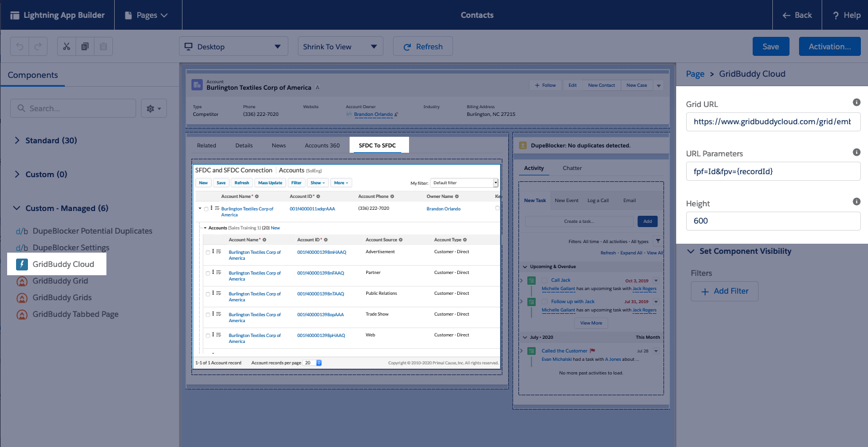This screenshot has height=447, width=868.
Task: Click the Page breadcrumb link
Action: (695, 74)
